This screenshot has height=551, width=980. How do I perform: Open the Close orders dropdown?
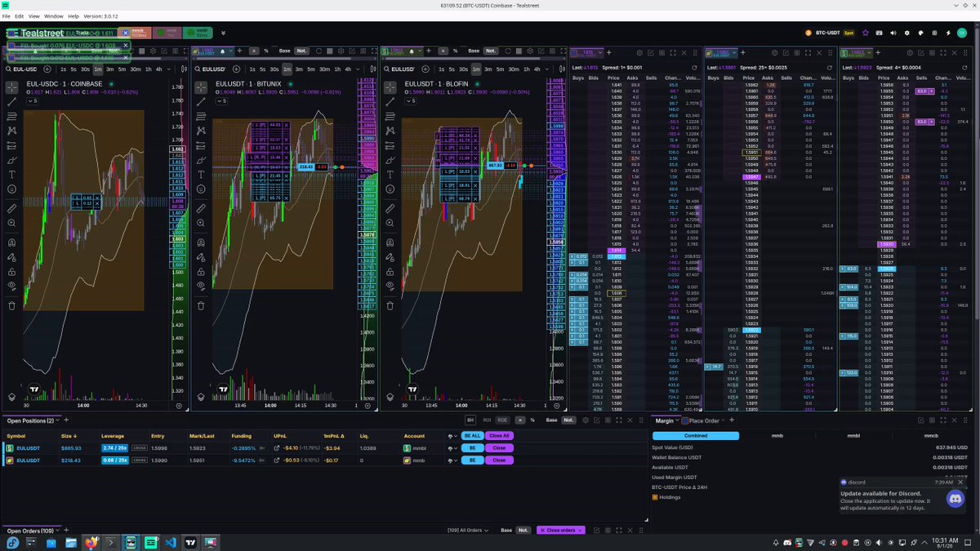point(561,531)
